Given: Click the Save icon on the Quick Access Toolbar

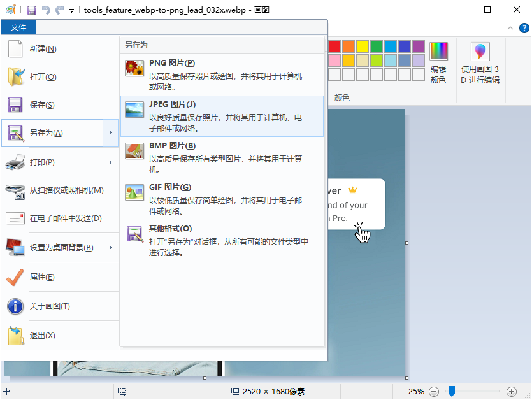Looking at the screenshot, I should [x=32, y=9].
